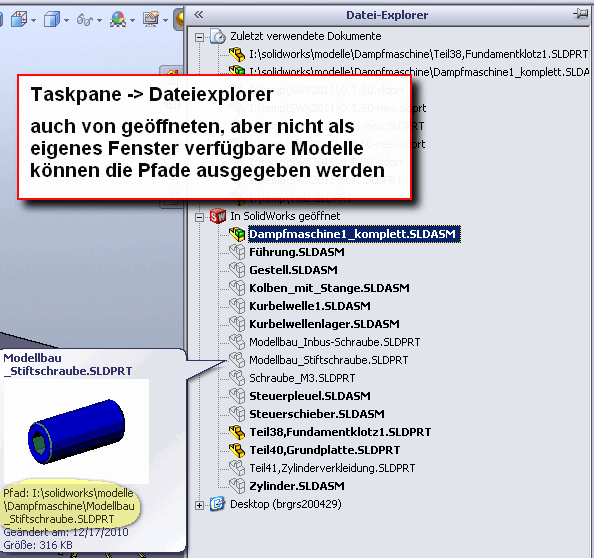This screenshot has width=594, height=558.
Task: Click the SolidWorks SW logo icon
Action: pos(218,216)
